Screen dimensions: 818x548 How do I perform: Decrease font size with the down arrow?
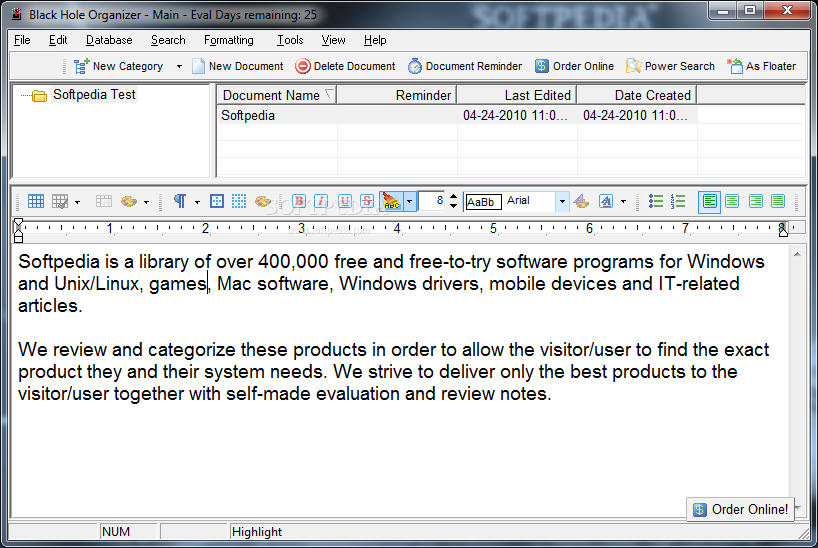pos(453,206)
